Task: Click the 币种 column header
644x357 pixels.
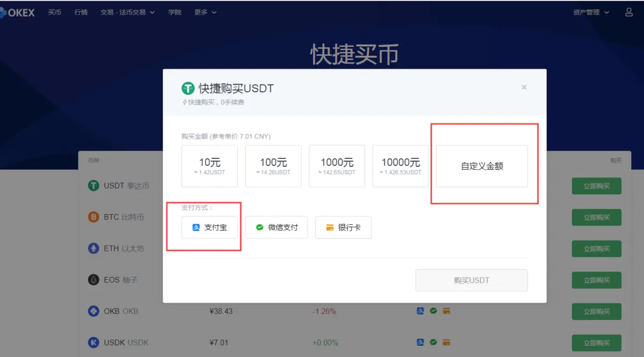Action: pyautogui.click(x=93, y=160)
